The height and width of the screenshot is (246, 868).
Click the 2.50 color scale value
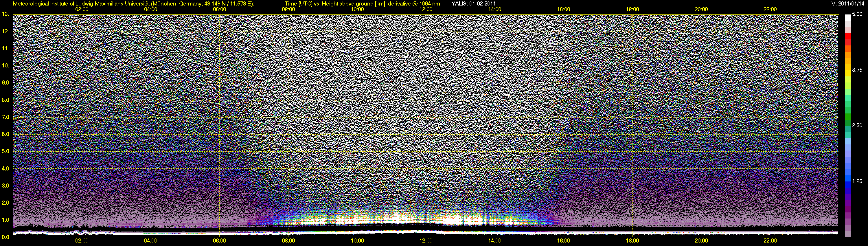pyautogui.click(x=857, y=125)
